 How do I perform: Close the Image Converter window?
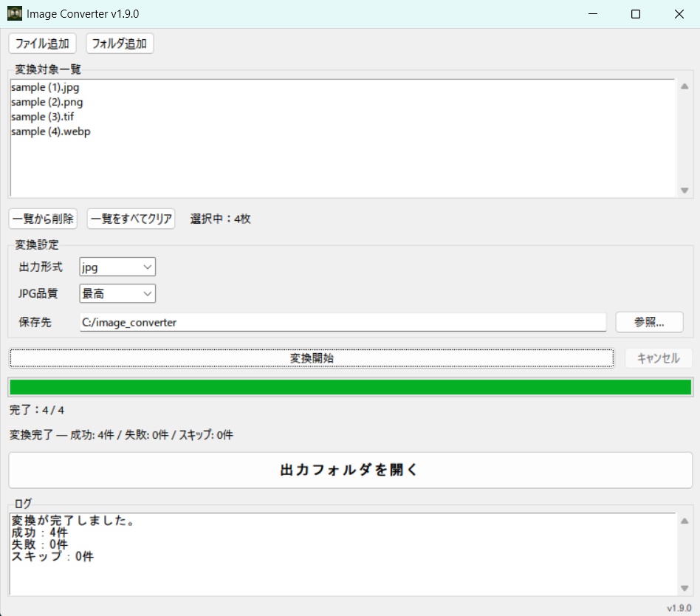click(679, 14)
